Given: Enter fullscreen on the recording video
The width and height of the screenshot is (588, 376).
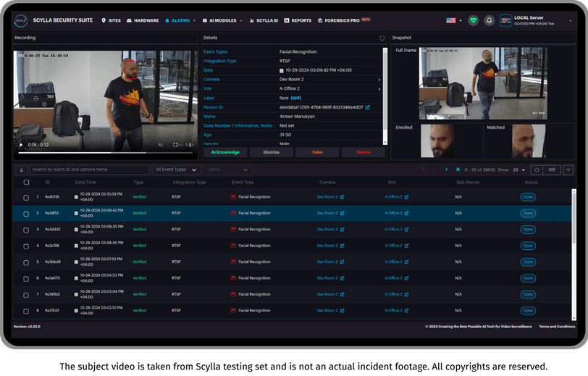Looking at the screenshot, I should [175, 145].
